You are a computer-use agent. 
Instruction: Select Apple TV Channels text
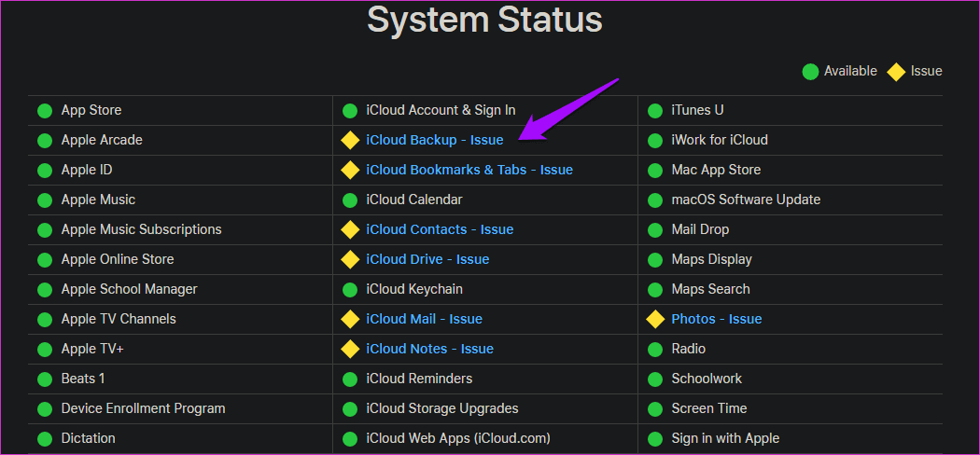click(119, 319)
